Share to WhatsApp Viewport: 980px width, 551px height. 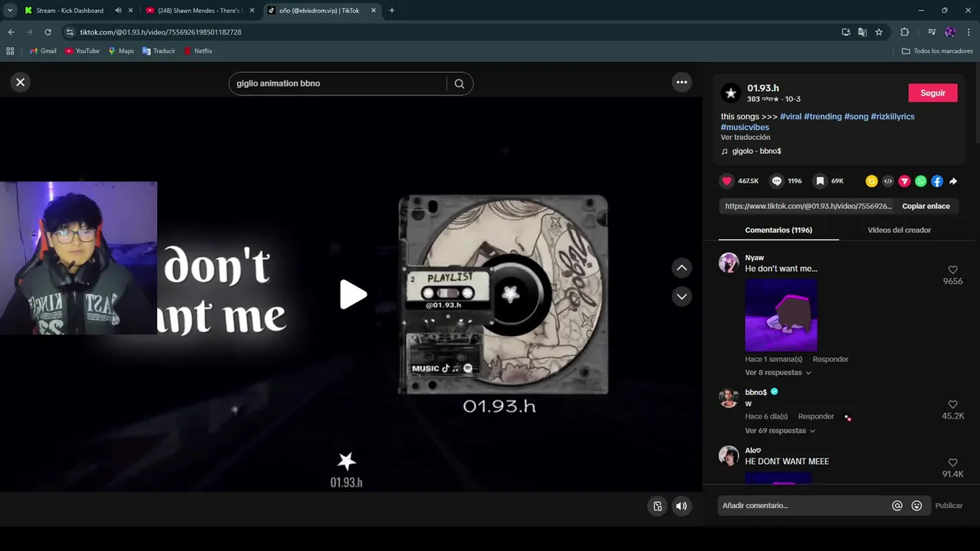[921, 181]
